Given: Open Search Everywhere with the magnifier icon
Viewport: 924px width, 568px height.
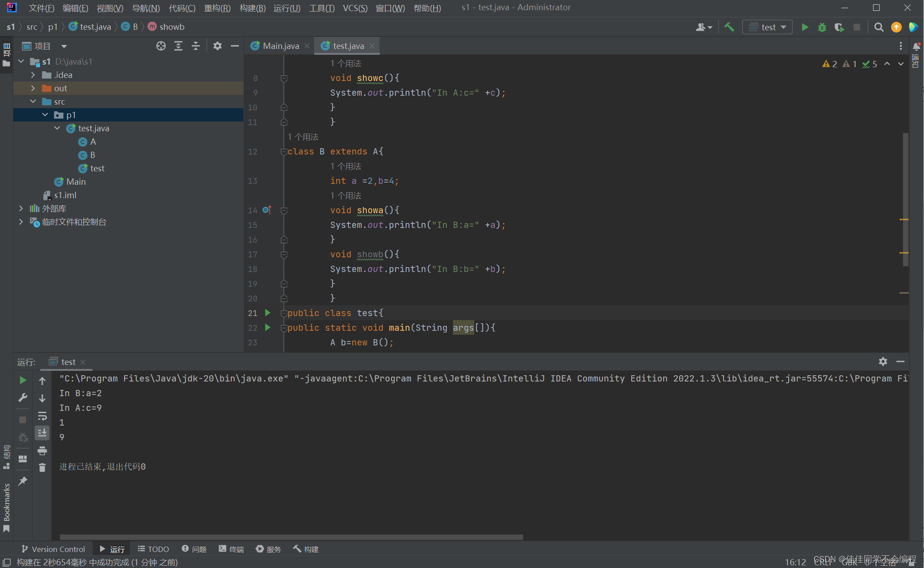Looking at the screenshot, I should (x=879, y=27).
